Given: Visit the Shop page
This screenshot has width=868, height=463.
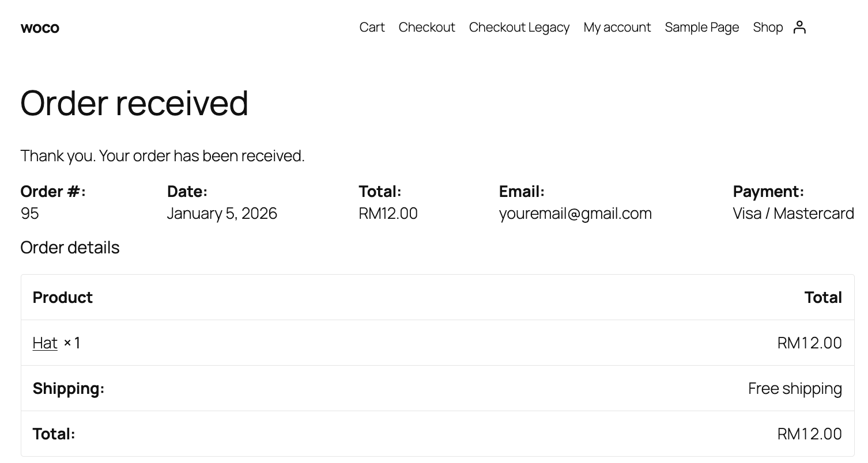Looking at the screenshot, I should coord(768,27).
